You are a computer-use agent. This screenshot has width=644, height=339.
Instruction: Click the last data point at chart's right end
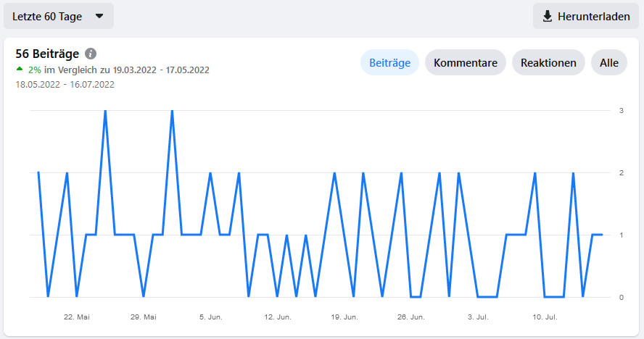tap(602, 235)
